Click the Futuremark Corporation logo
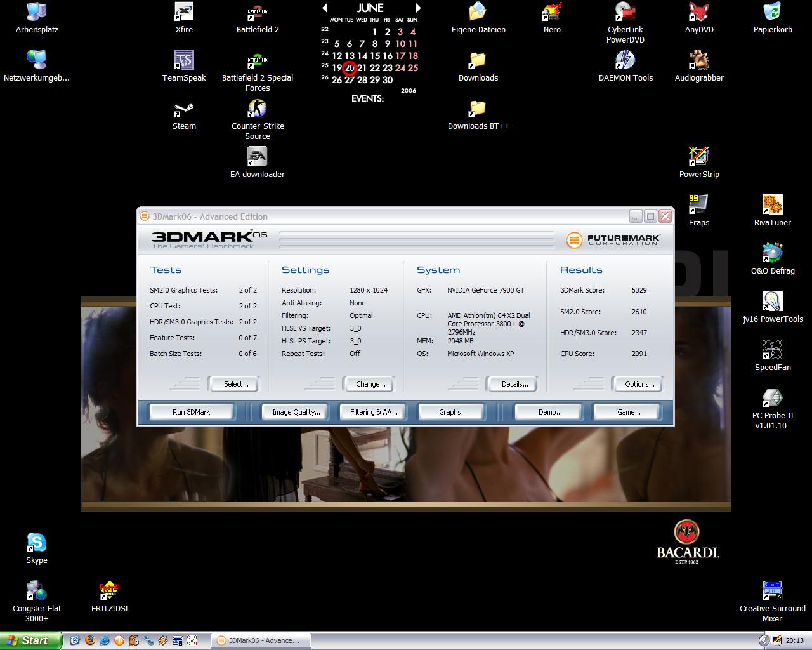This screenshot has height=650, width=812. pyautogui.click(x=613, y=240)
